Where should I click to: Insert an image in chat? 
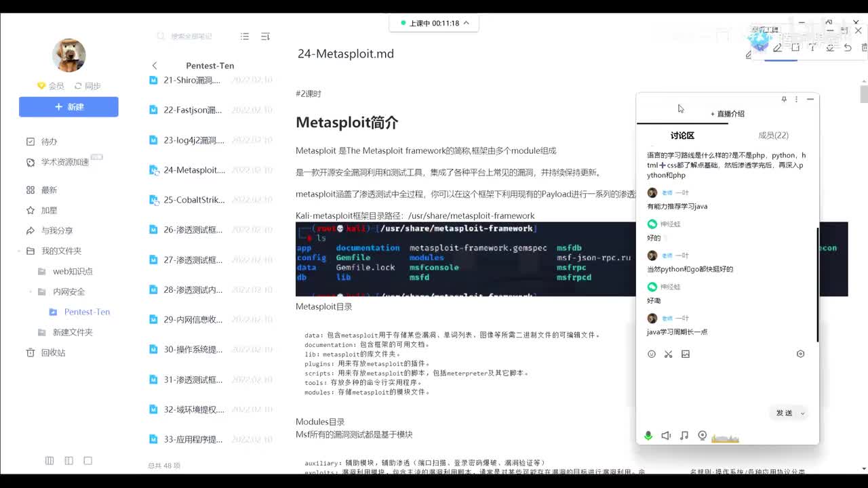point(686,354)
